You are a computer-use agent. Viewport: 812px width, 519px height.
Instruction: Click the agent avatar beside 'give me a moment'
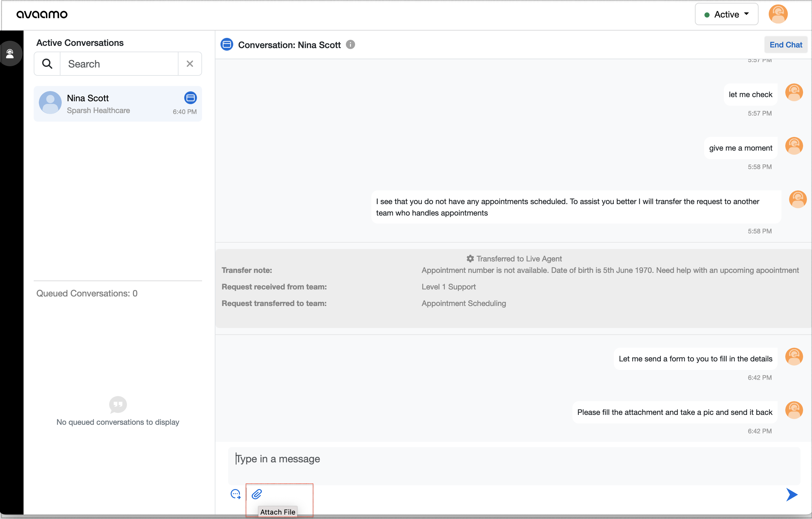[x=794, y=146]
